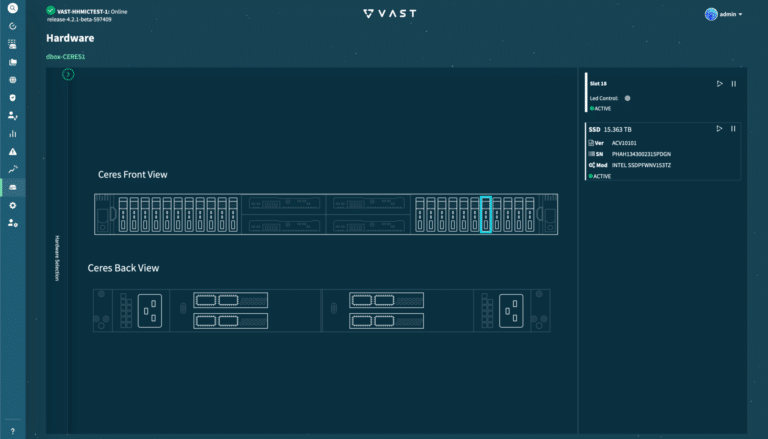Open the help question mark icon
The height and width of the screenshot is (439, 768).
coord(13,431)
